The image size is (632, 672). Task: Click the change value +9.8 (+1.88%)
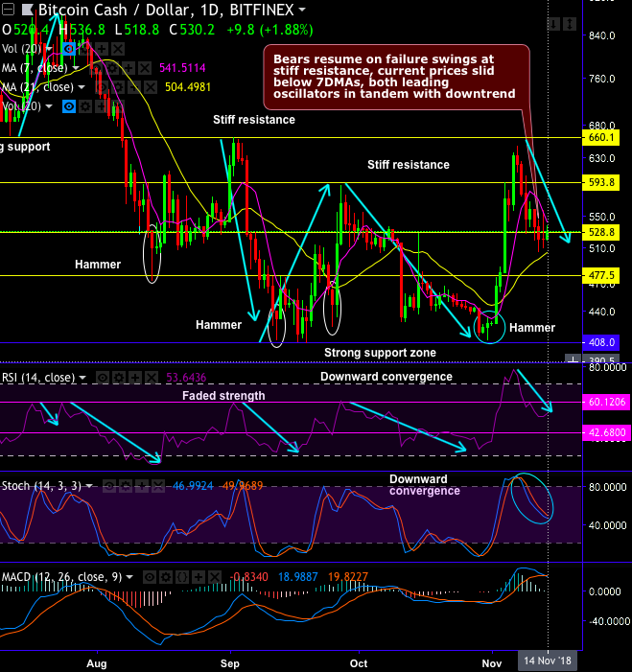coord(269,30)
